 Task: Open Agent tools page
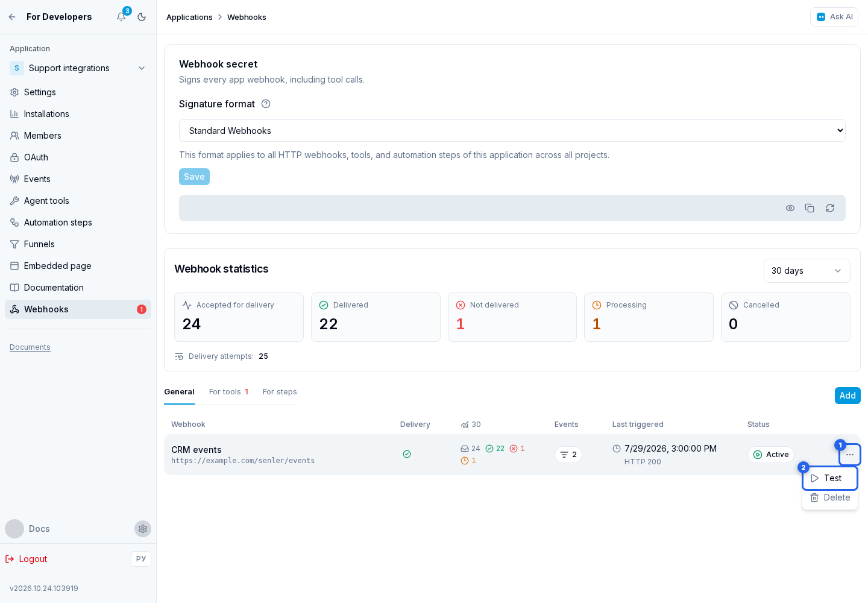(x=78, y=201)
